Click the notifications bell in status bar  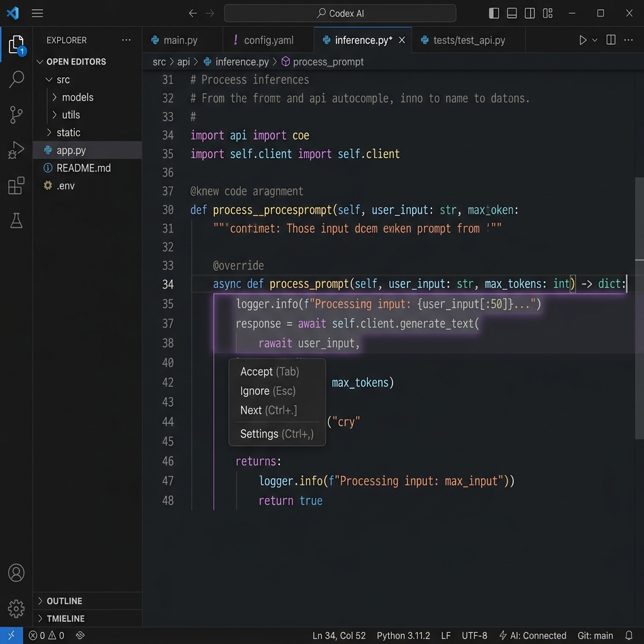click(629, 635)
